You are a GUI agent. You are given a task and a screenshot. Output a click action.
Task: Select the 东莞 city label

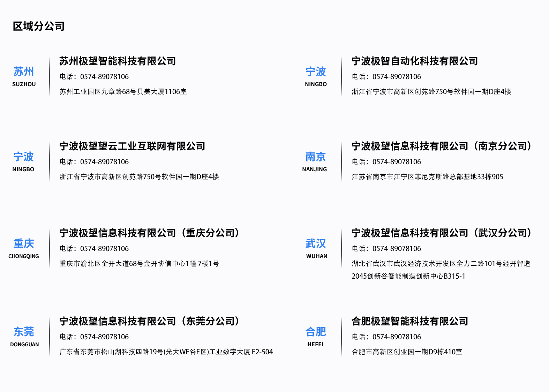point(24,332)
